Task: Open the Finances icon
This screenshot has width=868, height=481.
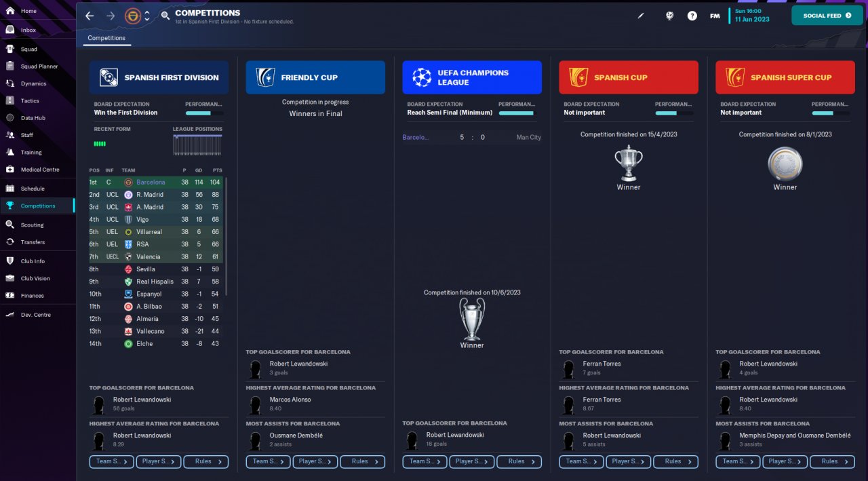Action: [x=9, y=296]
